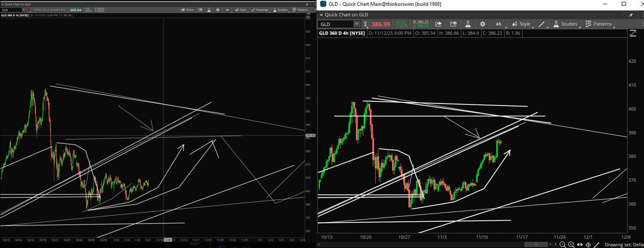This screenshot has height=248, width=644.
Task: Click GLD 360 D 4h [NYSE] label
Action: pyautogui.click(x=343, y=33)
